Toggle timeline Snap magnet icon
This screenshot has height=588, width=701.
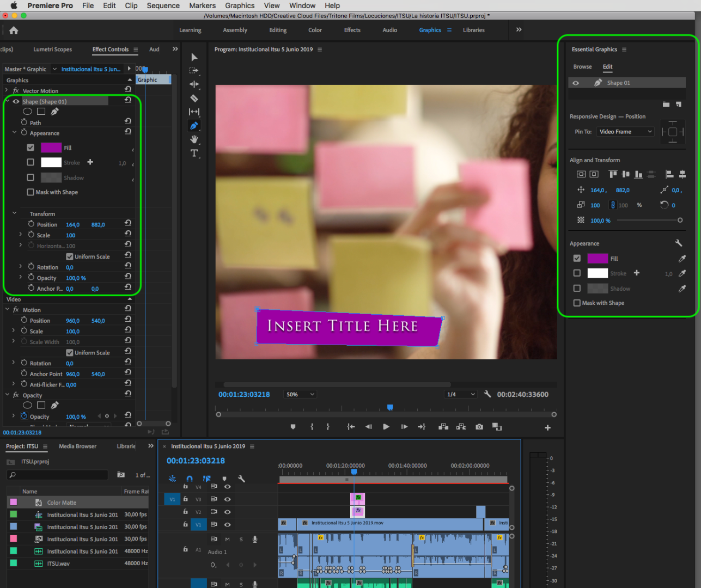[190, 479]
